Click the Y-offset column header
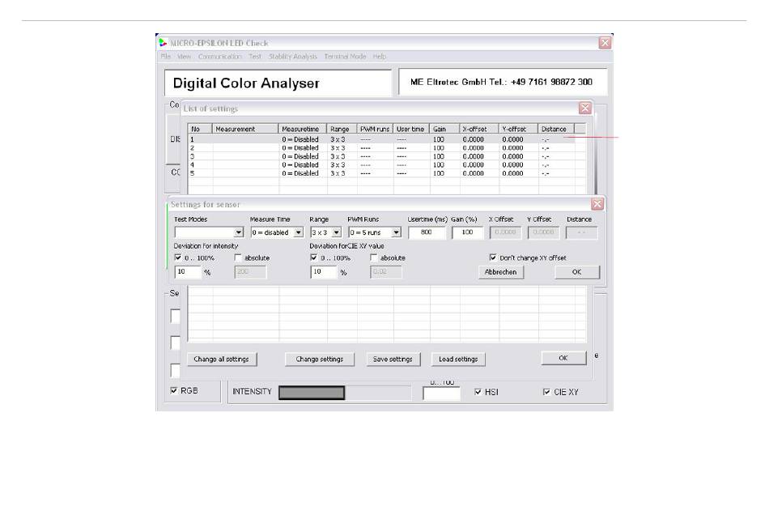 point(518,129)
